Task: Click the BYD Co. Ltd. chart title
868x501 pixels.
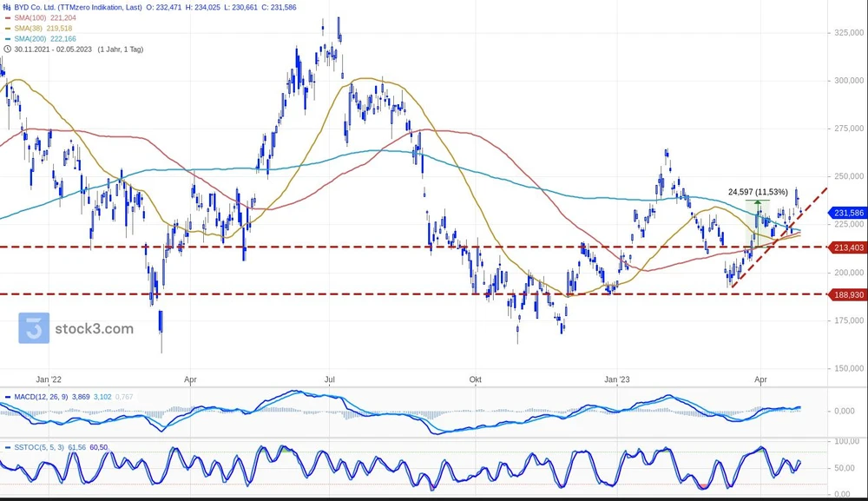Action: tap(78, 8)
